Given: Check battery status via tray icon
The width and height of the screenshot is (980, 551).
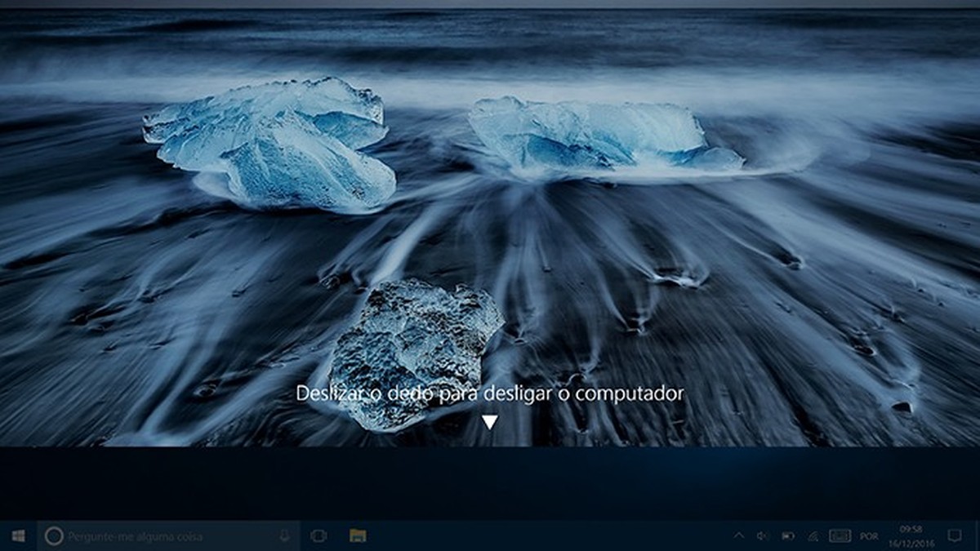Looking at the screenshot, I should click(x=788, y=535).
